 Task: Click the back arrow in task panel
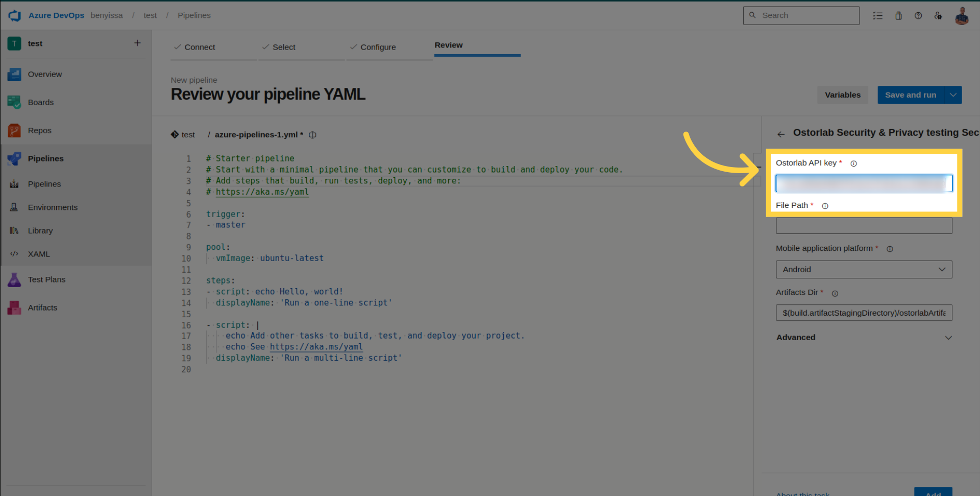tap(781, 134)
